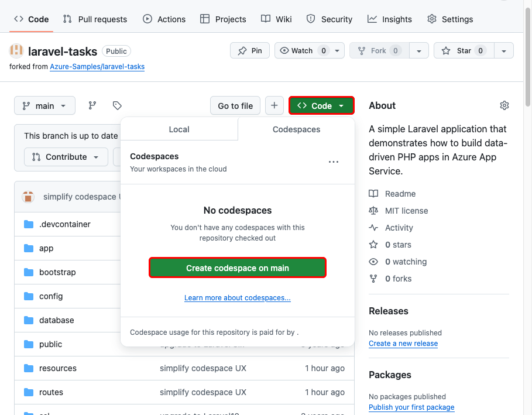The width and height of the screenshot is (532, 415).
Task: Enable Watch on this repository
Action: (301, 50)
